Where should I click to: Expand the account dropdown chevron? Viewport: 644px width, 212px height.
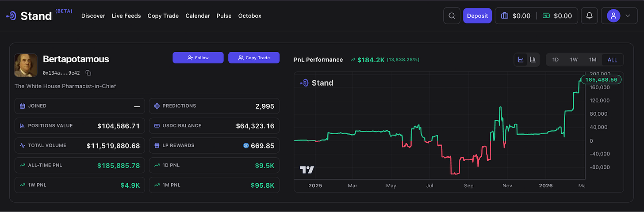click(628, 16)
